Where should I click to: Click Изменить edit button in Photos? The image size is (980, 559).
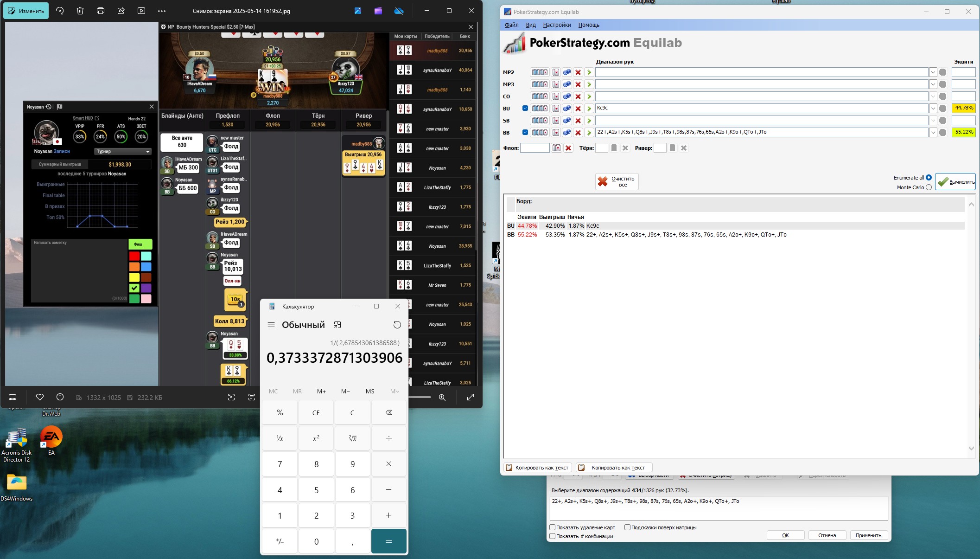click(x=26, y=11)
